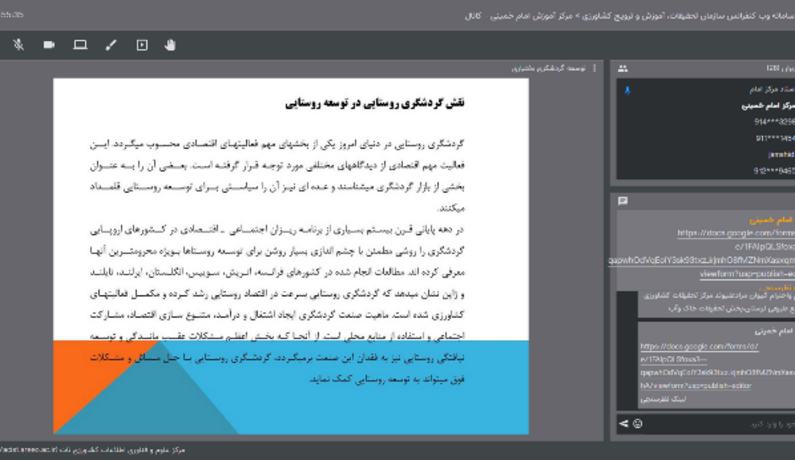Viewport: 795px width, 460px height.
Task: Open the emoji picker in chat
Action: pos(638,423)
